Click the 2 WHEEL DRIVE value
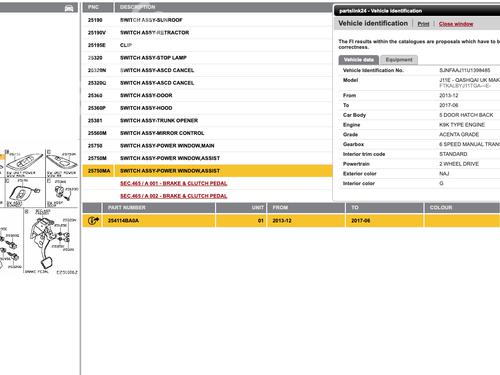Screen dimensions: 500x375 coord(459,164)
